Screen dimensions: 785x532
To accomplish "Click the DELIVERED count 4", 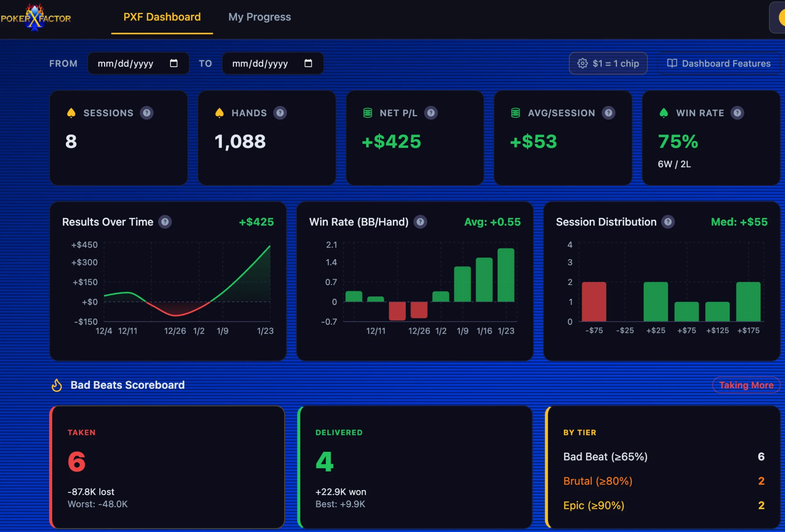I will point(325,461).
